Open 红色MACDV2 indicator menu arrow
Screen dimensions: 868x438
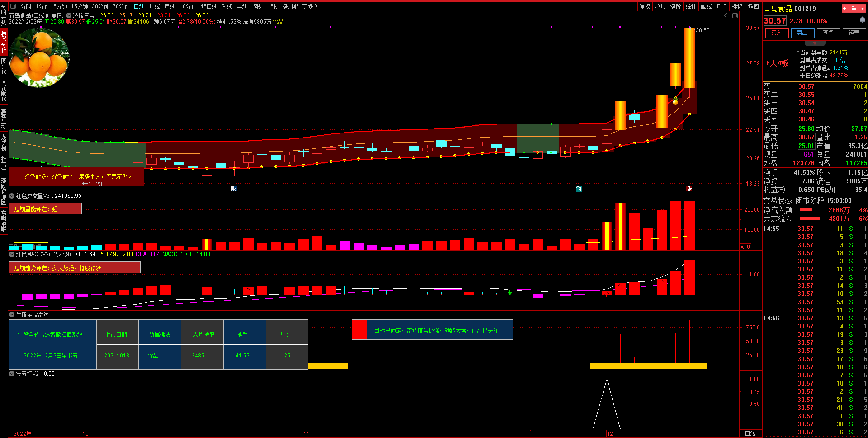coord(12,254)
